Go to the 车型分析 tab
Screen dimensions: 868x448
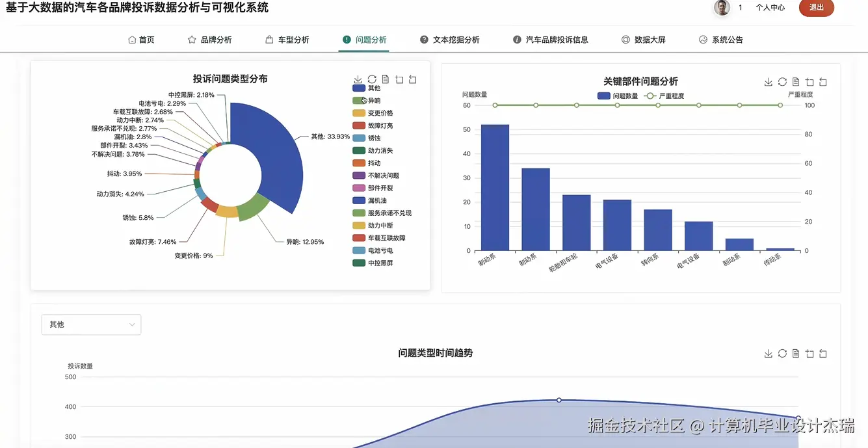click(x=287, y=40)
